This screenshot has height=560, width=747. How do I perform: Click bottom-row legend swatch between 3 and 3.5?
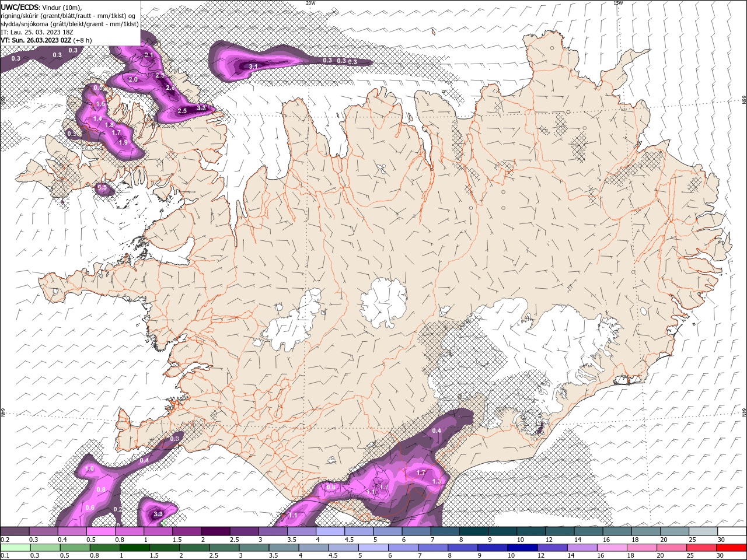click(254, 548)
